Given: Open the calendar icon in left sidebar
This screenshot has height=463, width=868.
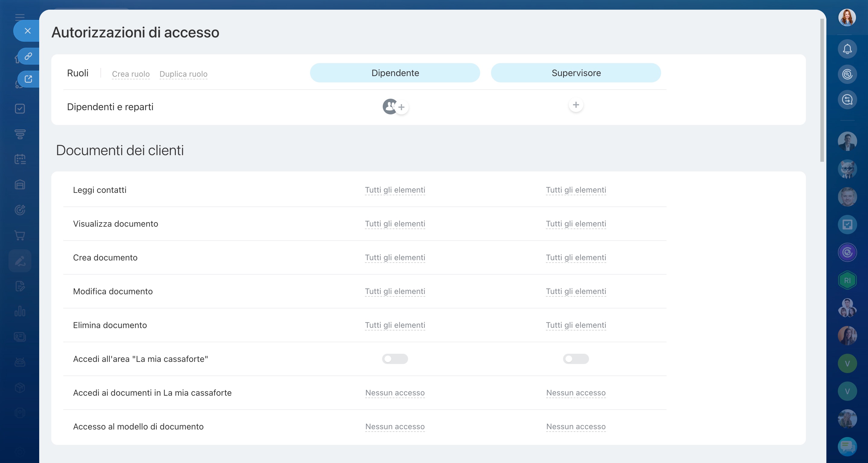Looking at the screenshot, I should pyautogui.click(x=20, y=159).
